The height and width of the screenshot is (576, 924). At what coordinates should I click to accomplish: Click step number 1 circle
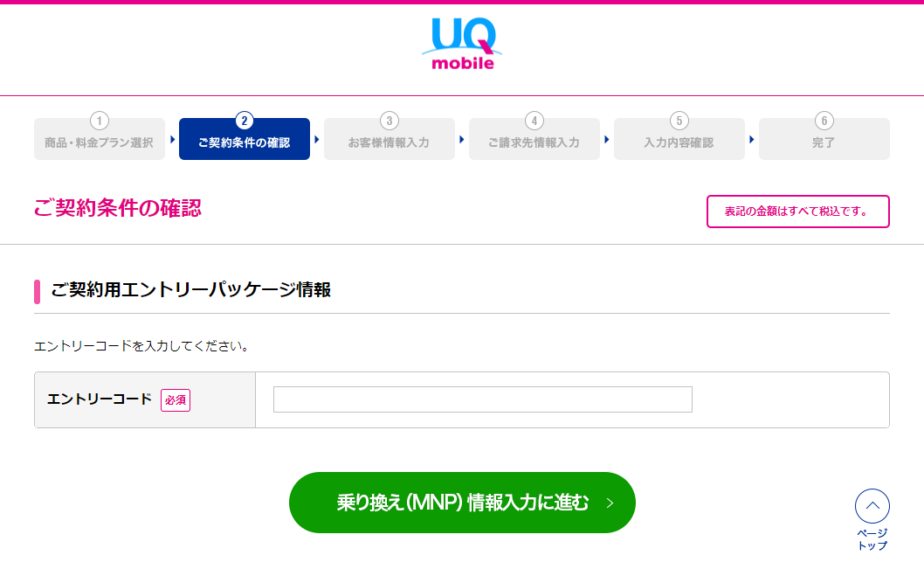tap(99, 121)
